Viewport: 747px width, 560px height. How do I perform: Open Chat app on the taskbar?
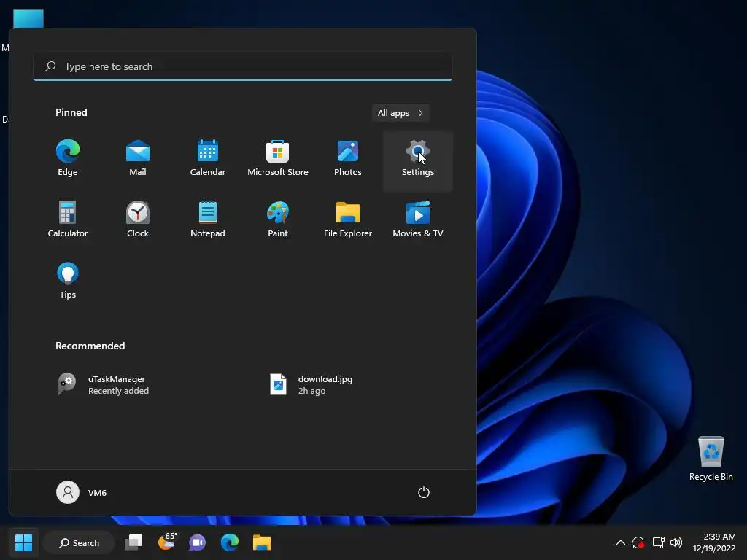(x=197, y=542)
